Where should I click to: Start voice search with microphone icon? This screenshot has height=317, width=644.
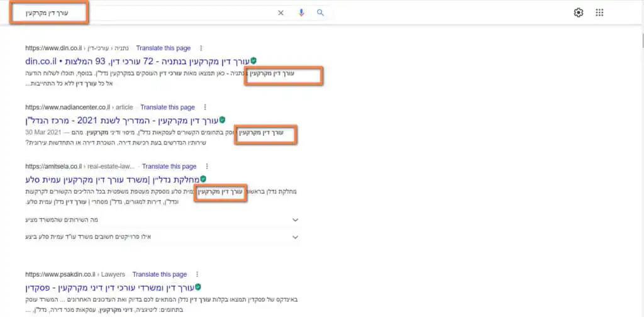click(x=301, y=13)
